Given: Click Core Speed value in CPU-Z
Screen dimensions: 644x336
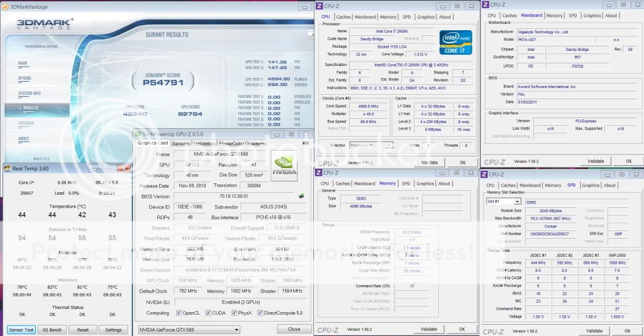Looking at the screenshot, I should [x=369, y=106].
